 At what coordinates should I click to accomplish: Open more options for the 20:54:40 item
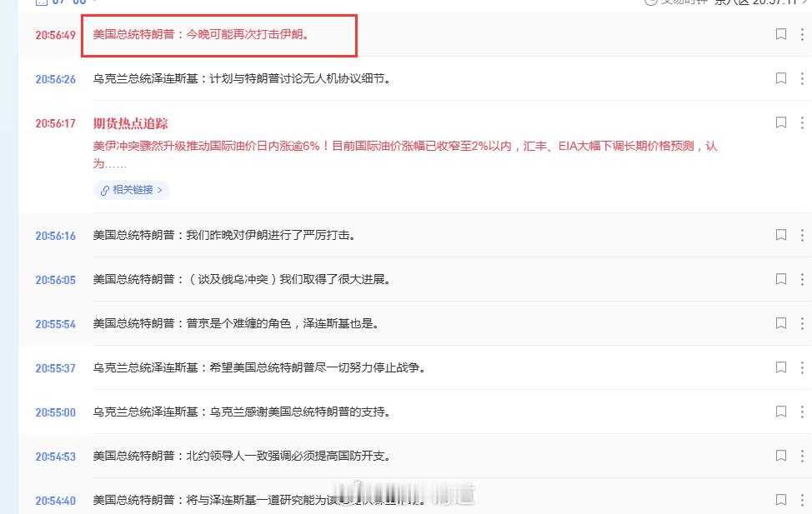click(x=802, y=500)
